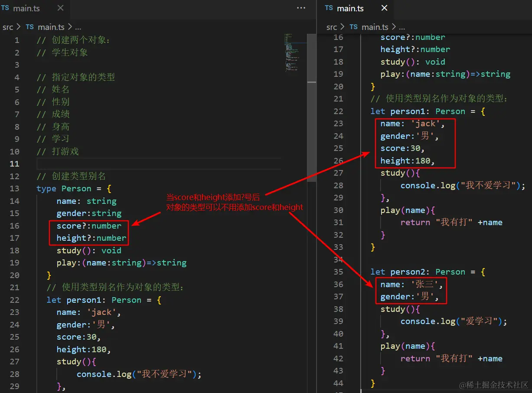
Task: Click 'play:(name:string)=>string' in left editor
Action: (x=121, y=263)
